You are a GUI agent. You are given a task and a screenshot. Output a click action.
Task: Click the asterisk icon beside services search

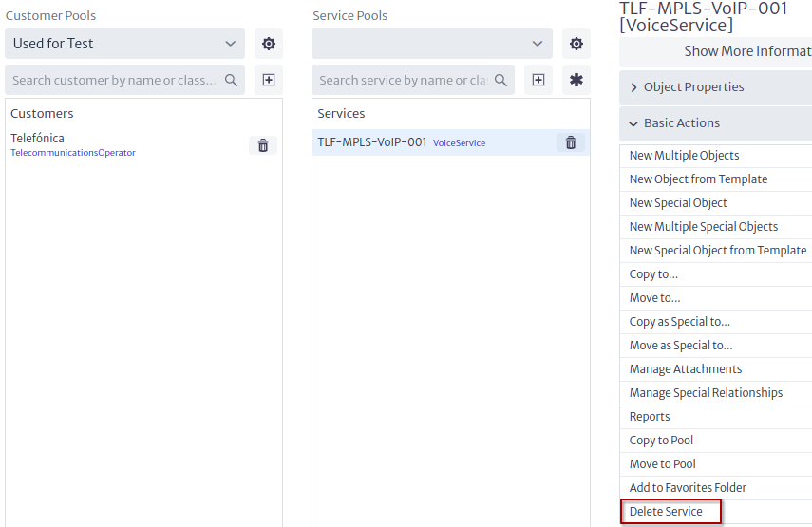pos(576,80)
